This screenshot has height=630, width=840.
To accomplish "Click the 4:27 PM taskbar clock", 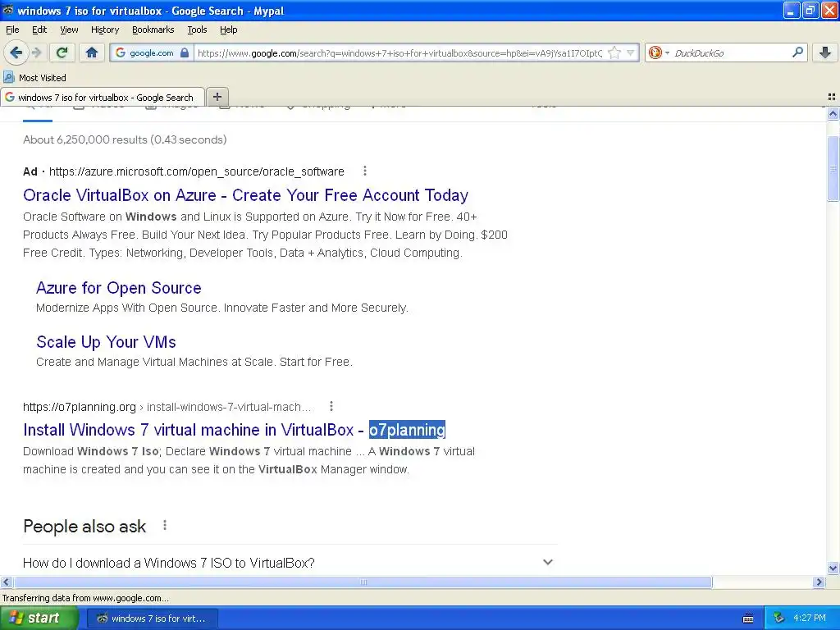I will (809, 619).
